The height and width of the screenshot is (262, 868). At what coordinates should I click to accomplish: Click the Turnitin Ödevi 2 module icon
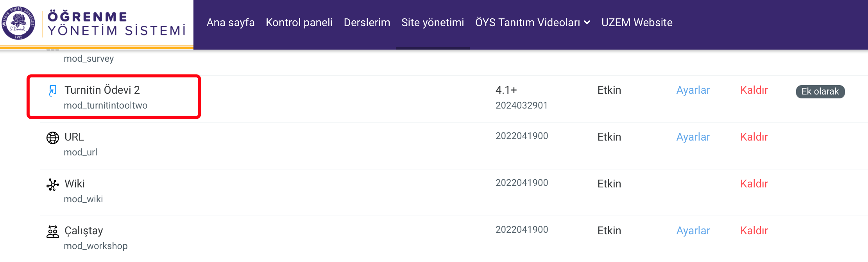click(53, 91)
